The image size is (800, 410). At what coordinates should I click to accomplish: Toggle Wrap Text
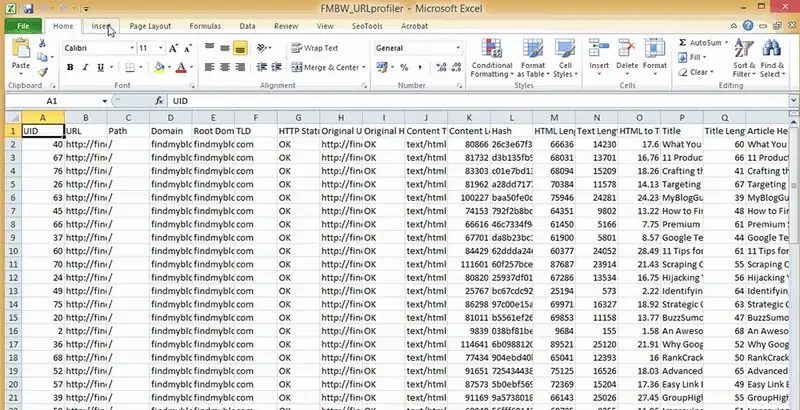click(x=315, y=48)
